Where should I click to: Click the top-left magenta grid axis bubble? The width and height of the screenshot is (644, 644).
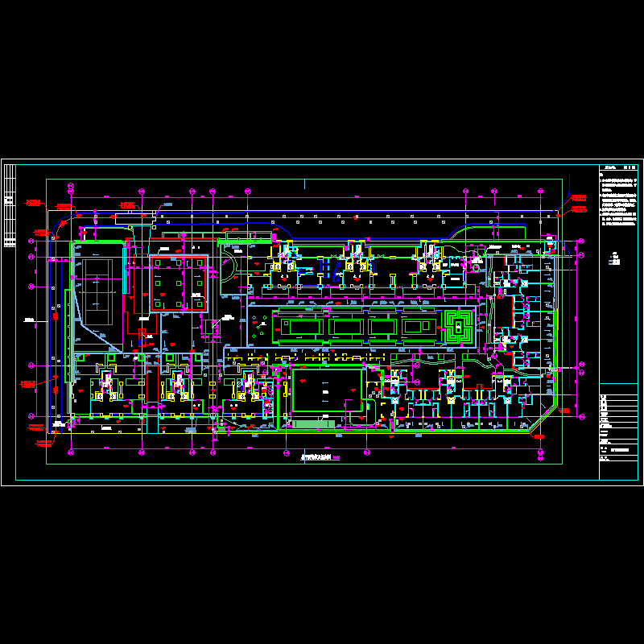(x=70, y=190)
